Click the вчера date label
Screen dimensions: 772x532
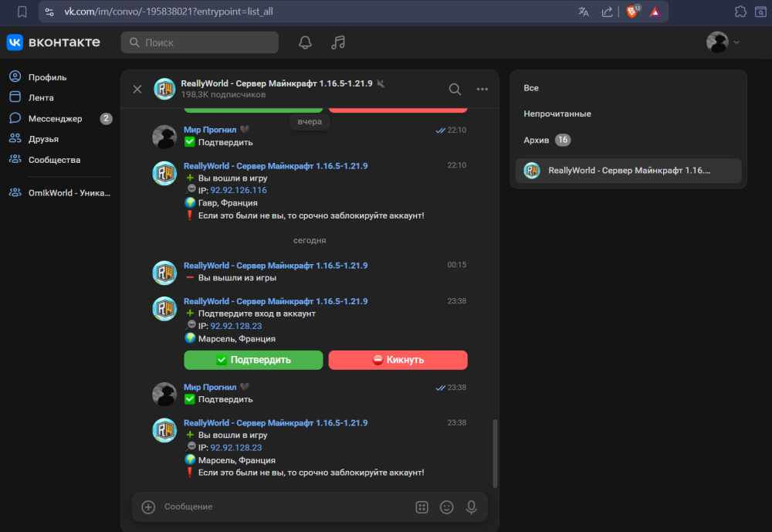click(x=310, y=122)
